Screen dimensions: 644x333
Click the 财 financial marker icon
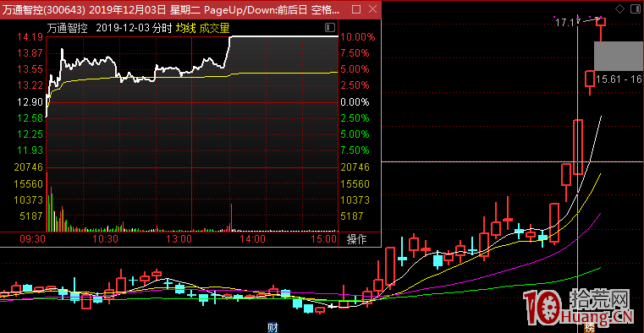[272, 328]
